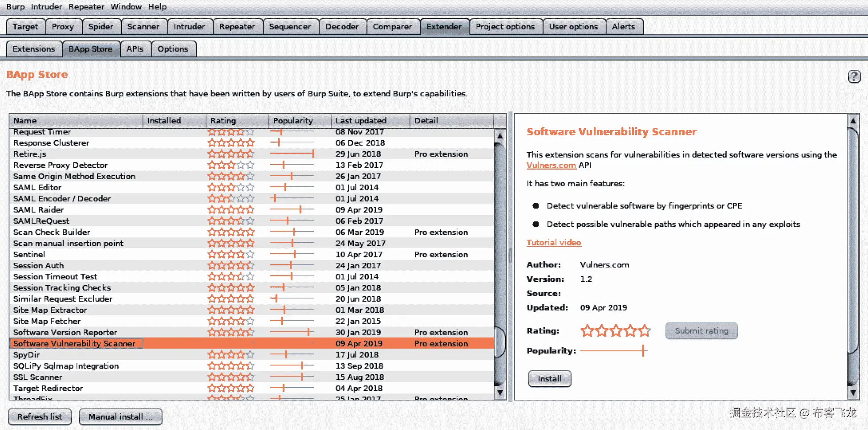Image resolution: width=868 pixels, height=430 pixels.
Task: Select the Extender tab
Action: [444, 27]
